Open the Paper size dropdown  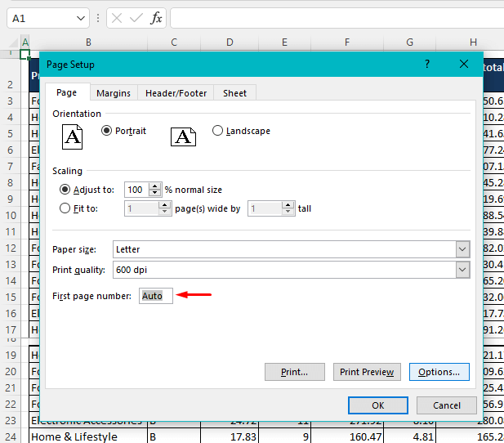[x=462, y=249]
